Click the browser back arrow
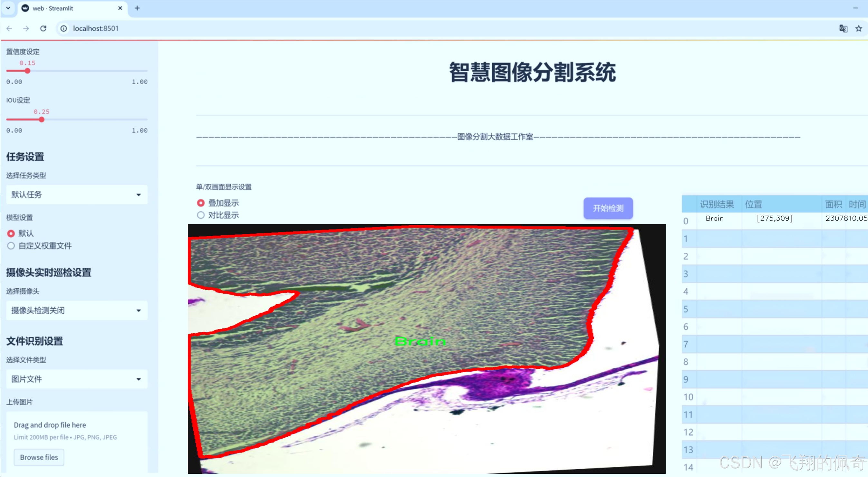Screen dimensions: 868x477 [x=9, y=28]
